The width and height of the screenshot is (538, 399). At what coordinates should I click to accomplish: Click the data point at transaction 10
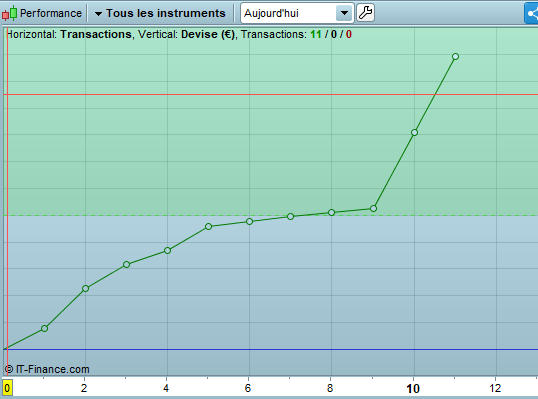pyautogui.click(x=414, y=132)
